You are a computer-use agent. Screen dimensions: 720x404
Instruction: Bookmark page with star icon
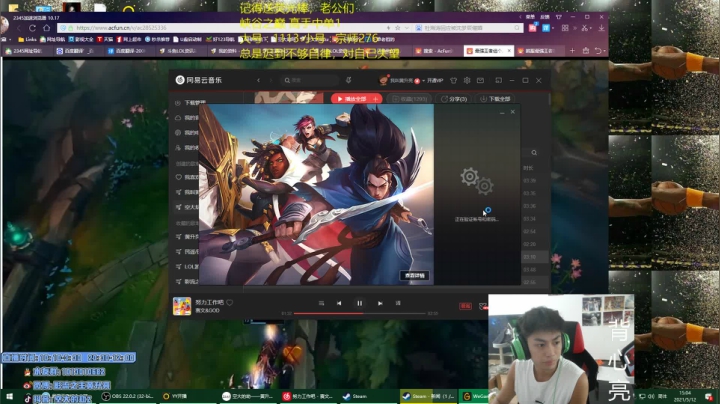pos(398,28)
